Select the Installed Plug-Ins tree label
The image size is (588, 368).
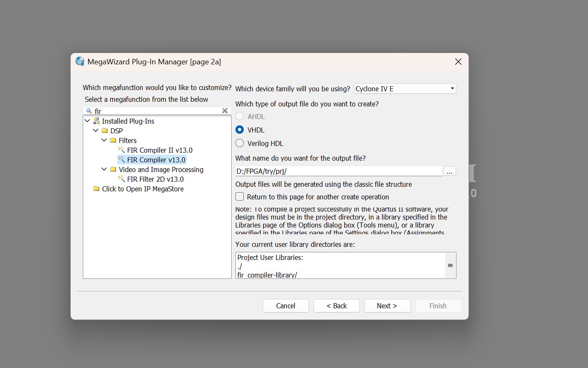(x=128, y=121)
